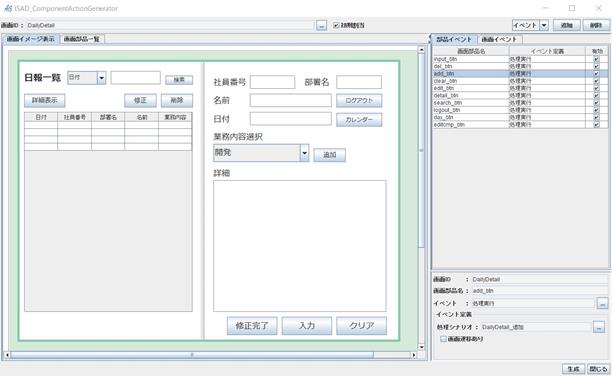Click the 削除 button in the top right corner
Screen dimensions: 612x376
[596, 25]
